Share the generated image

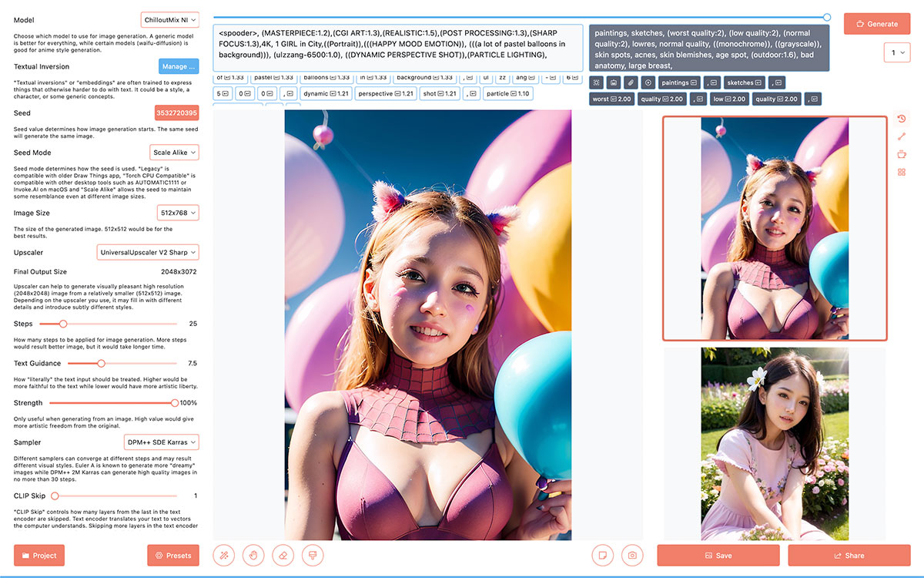(849, 556)
